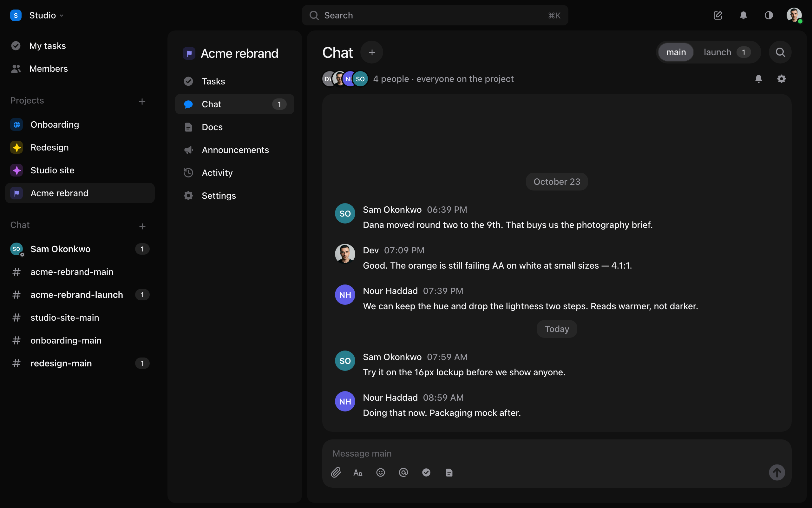This screenshot has width=812, height=508.
Task: Select the Acme rebrand project in sidebar
Action: click(80, 193)
